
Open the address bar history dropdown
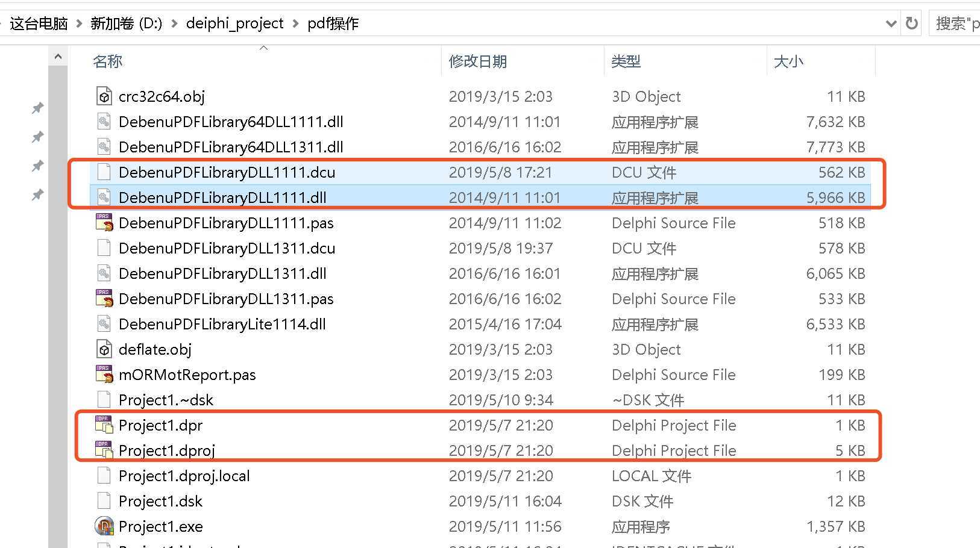pos(891,23)
